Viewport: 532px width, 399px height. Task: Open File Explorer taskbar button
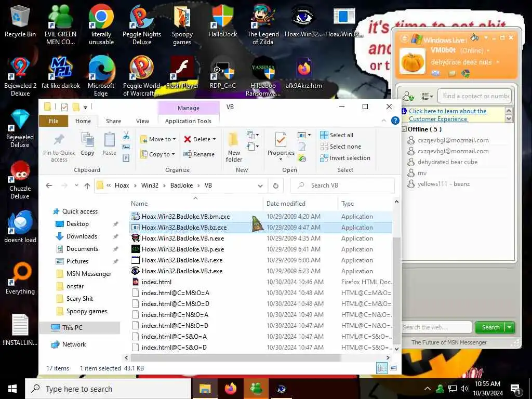[x=205, y=389]
